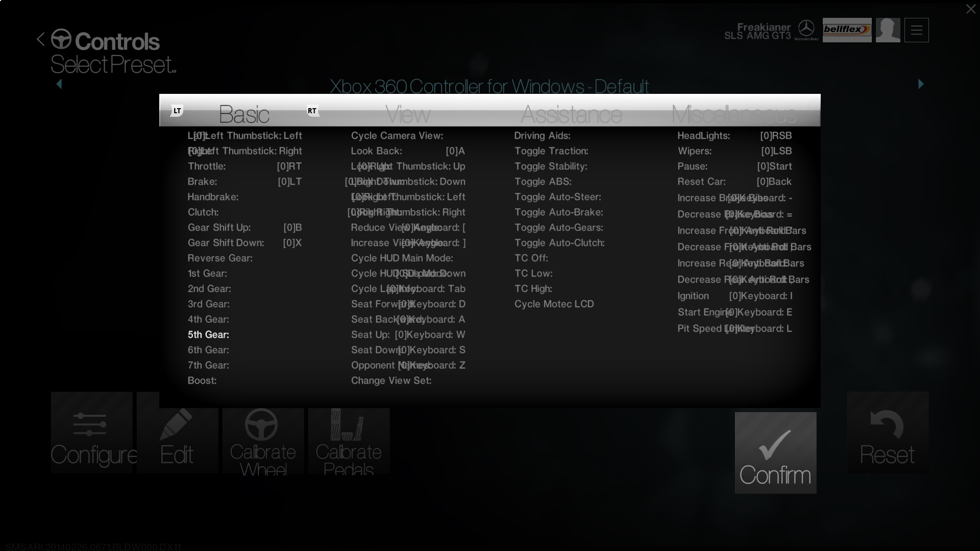Confirm the selected preset
This screenshot has height=551, width=980.
(x=775, y=453)
